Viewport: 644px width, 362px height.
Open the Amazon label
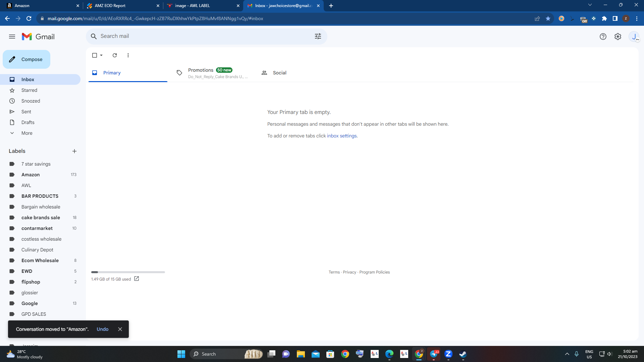[40, 175]
